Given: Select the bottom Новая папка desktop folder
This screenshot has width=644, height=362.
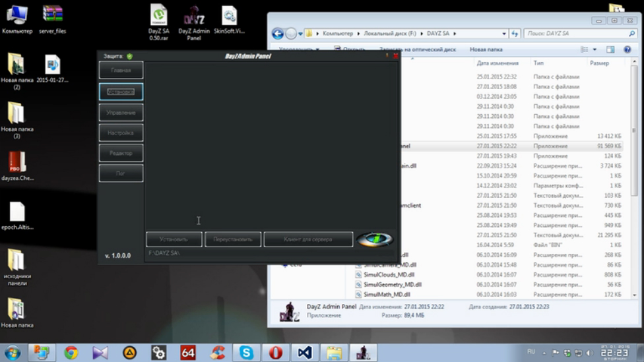Looking at the screenshot, I should [x=17, y=313].
